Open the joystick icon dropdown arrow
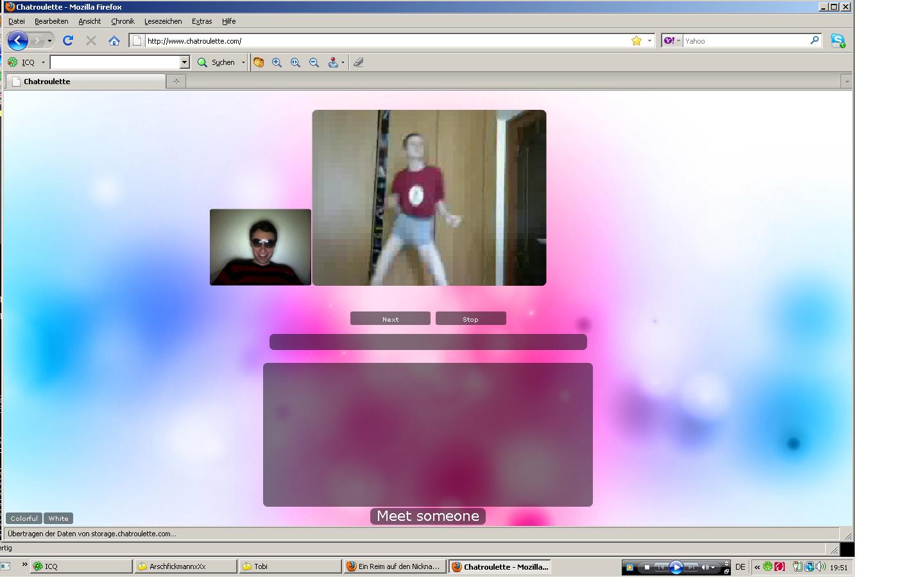The height and width of the screenshot is (578, 924). 343,62
